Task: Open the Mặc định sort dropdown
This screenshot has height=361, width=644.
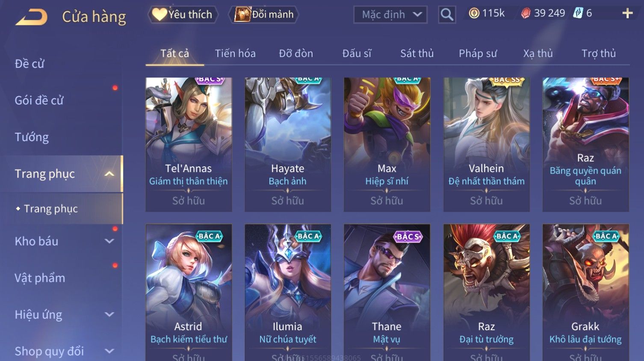Action: (390, 15)
